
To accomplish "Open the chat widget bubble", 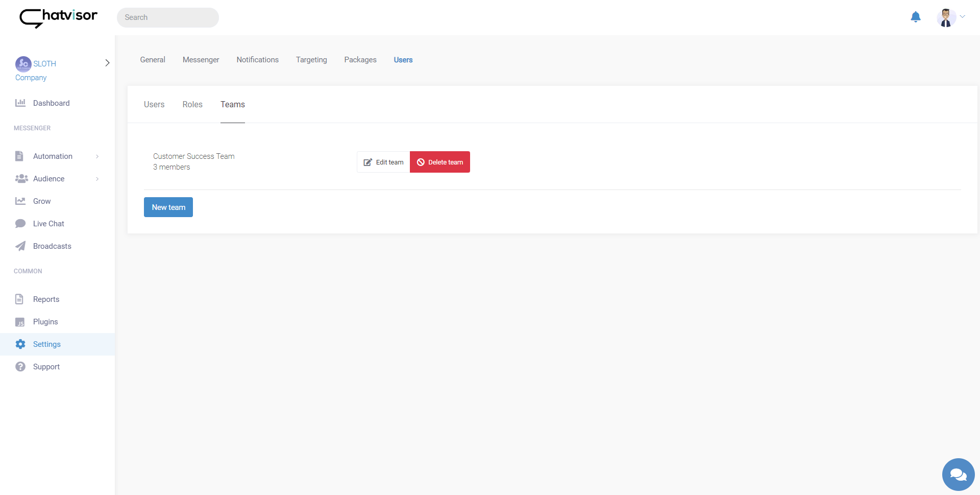I will coord(958,475).
